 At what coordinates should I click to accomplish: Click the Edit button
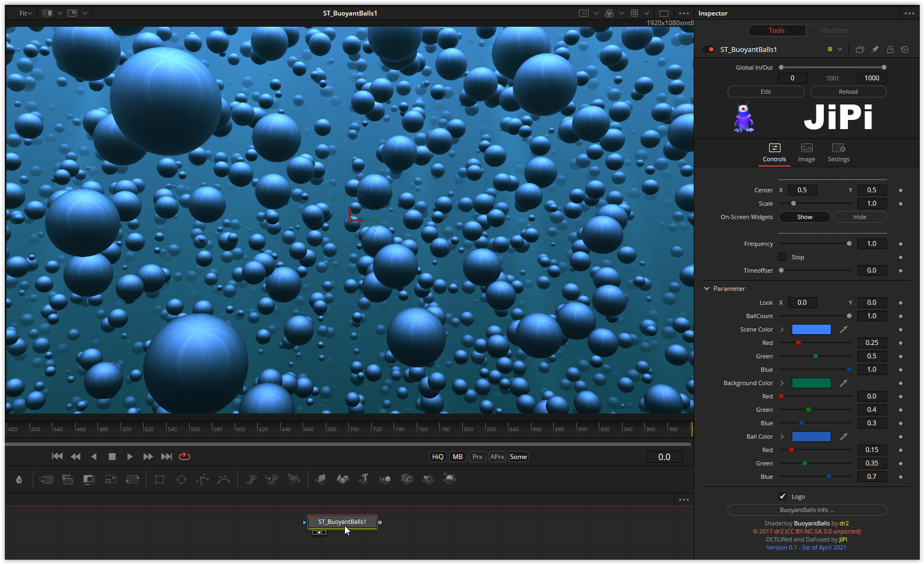point(765,92)
